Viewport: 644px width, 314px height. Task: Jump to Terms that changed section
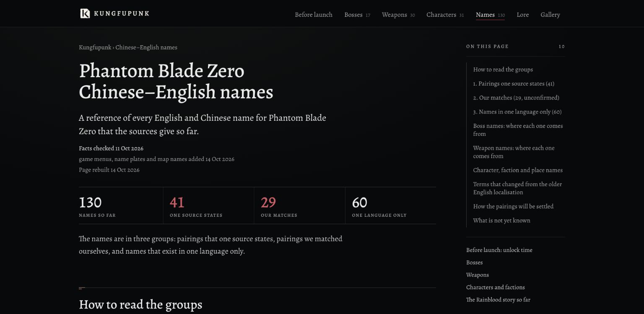coord(517,188)
